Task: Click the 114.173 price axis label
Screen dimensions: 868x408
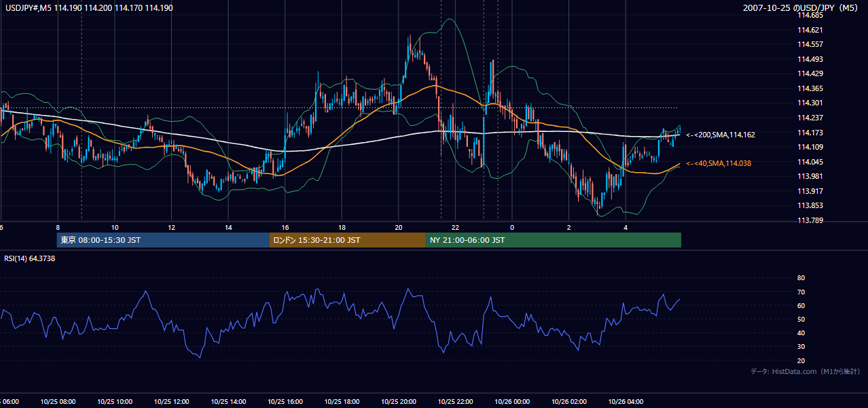Action: click(810, 133)
